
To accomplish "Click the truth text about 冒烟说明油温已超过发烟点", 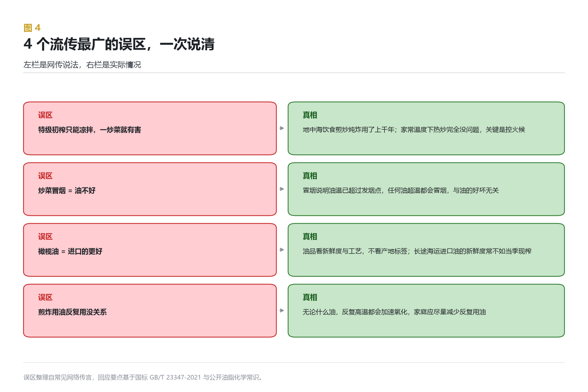I will pos(400,190).
